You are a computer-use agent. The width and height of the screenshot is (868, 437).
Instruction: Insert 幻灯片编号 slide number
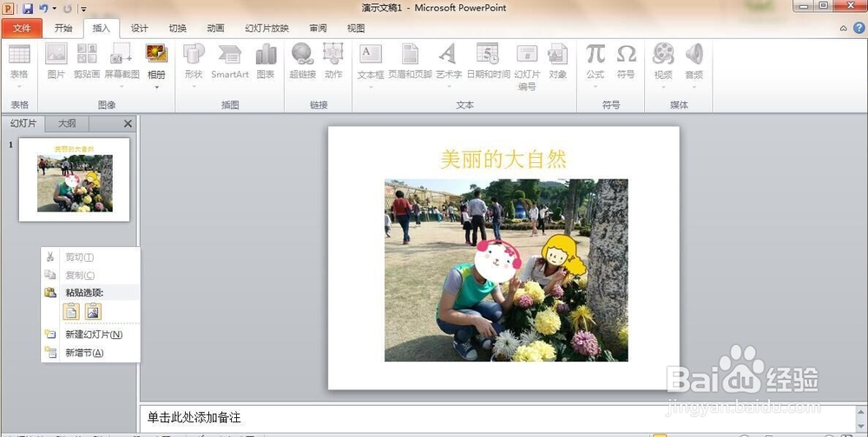(527, 67)
